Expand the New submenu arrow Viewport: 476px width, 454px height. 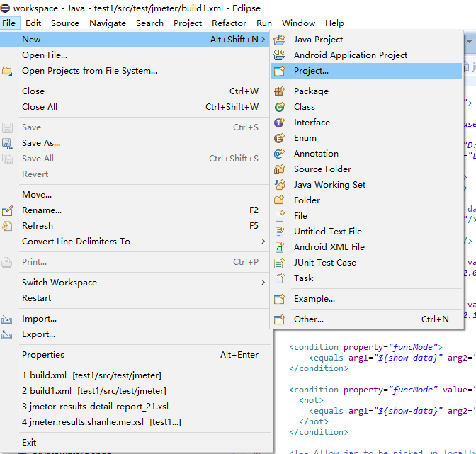point(263,40)
